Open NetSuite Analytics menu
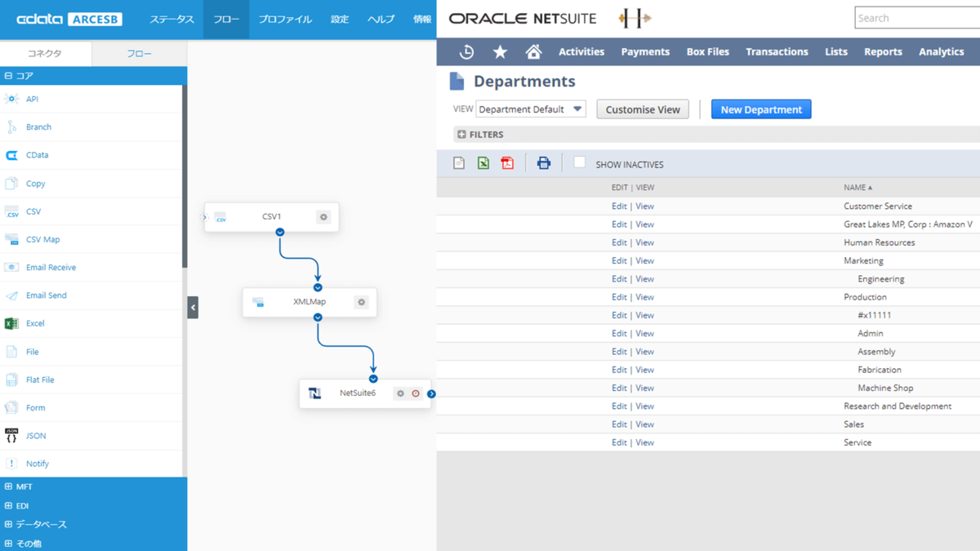The height and width of the screenshot is (551, 980). pos(941,51)
